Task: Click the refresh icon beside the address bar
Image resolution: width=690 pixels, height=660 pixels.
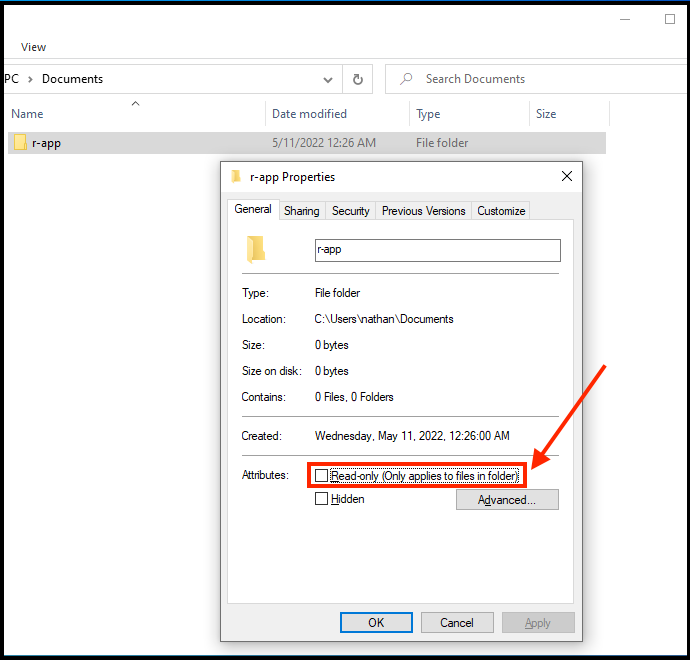Action: [358, 79]
